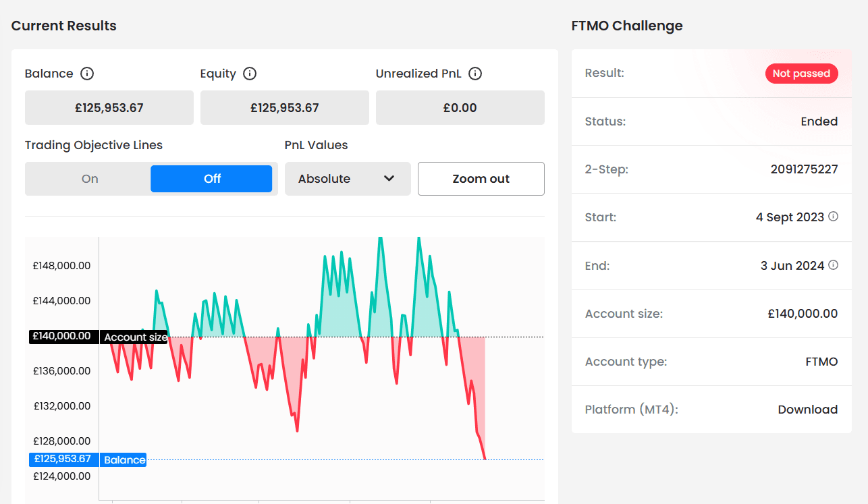Image resolution: width=868 pixels, height=504 pixels.
Task: Select the FTMO Challenge panel heading
Action: coord(626,26)
